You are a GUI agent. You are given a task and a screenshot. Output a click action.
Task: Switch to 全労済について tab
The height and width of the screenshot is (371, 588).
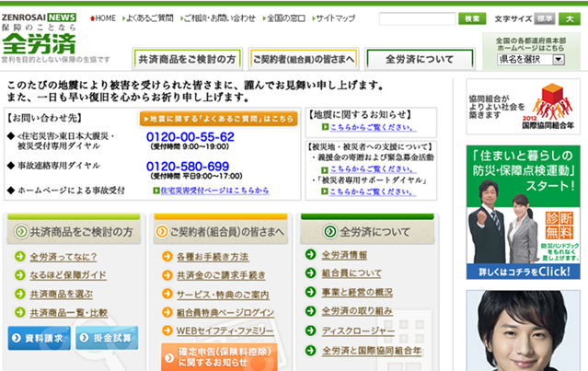coord(419,60)
